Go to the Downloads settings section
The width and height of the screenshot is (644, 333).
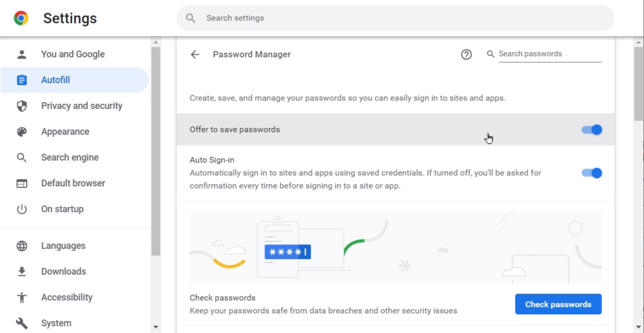(63, 271)
